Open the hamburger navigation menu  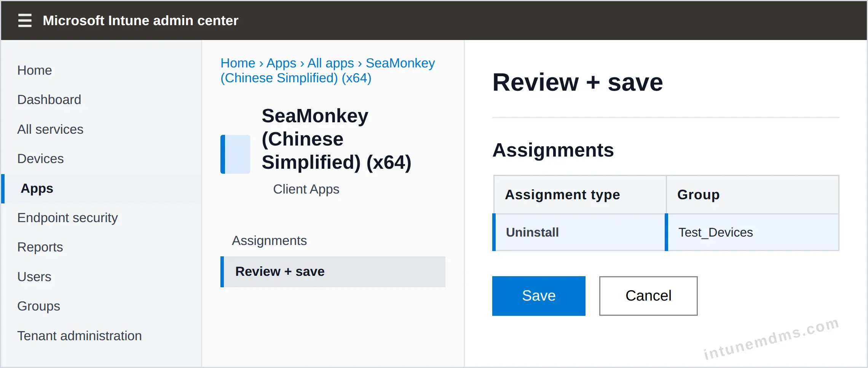(x=25, y=20)
